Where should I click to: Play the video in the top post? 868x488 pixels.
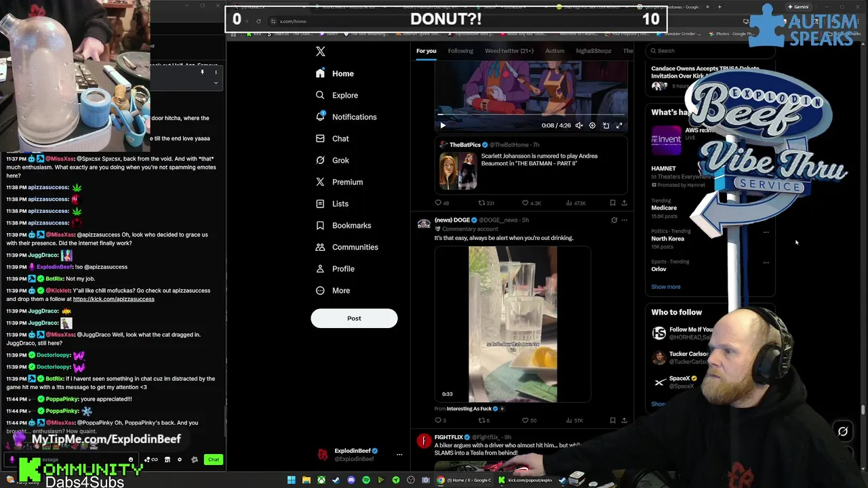click(443, 125)
